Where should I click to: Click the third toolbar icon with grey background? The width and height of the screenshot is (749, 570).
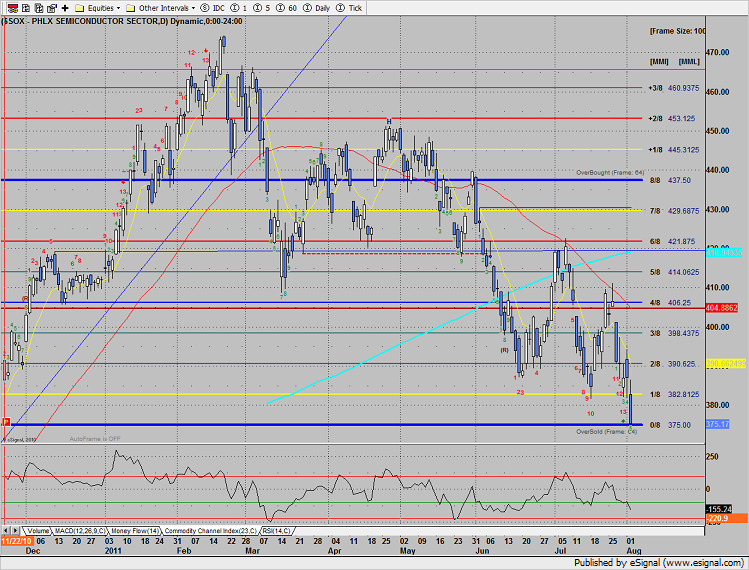coord(39,8)
